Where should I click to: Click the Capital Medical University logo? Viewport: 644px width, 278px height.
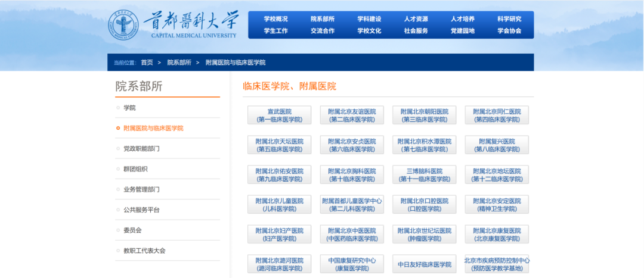(x=173, y=26)
